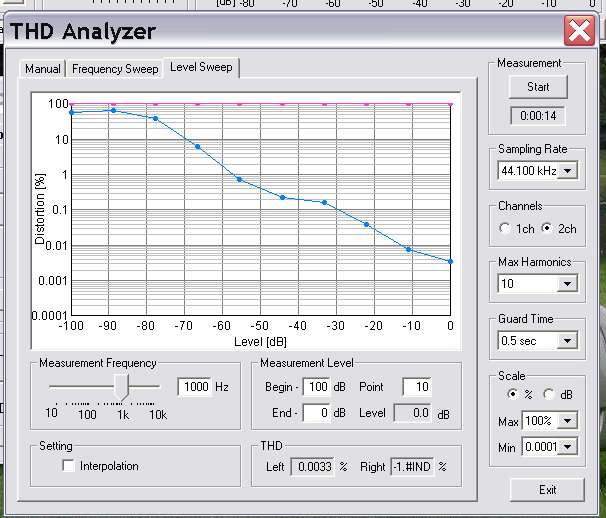Image resolution: width=606 pixels, height=518 pixels.
Task: Open the Guard Time dropdown
Action: coord(567,341)
